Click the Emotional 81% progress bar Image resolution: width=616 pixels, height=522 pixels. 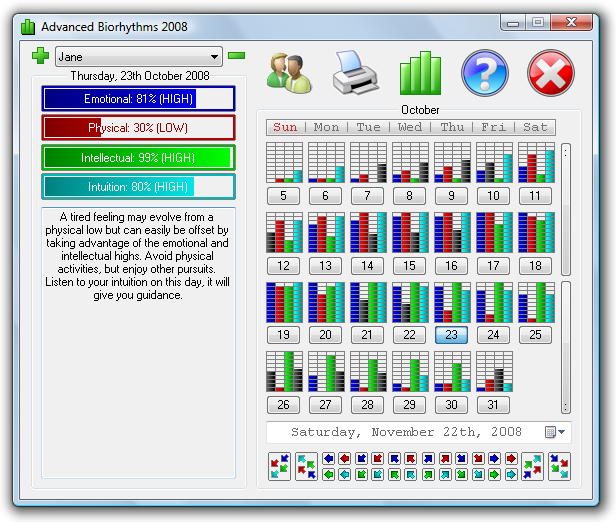tap(138, 99)
